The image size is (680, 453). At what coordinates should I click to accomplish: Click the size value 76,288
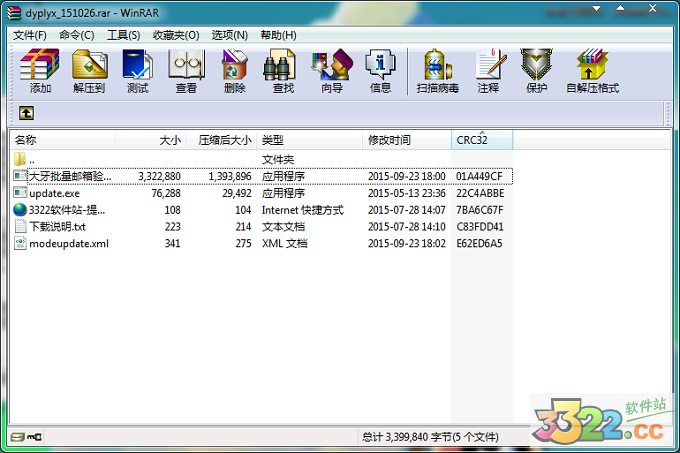click(166, 193)
